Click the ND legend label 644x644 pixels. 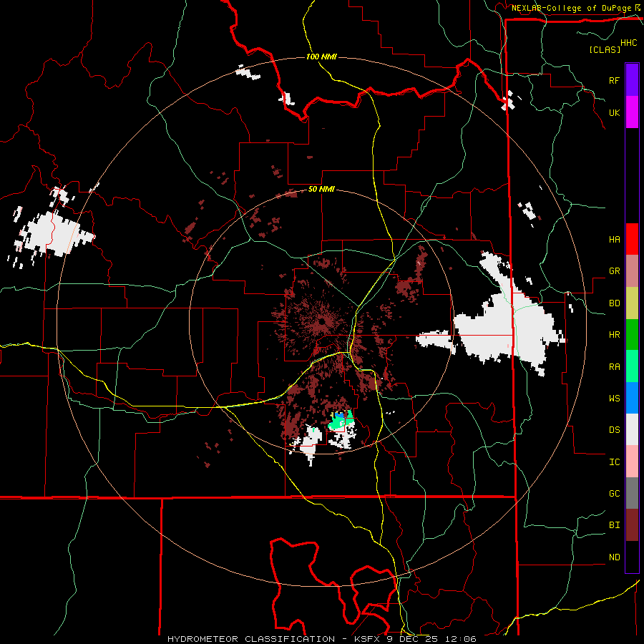(614, 557)
